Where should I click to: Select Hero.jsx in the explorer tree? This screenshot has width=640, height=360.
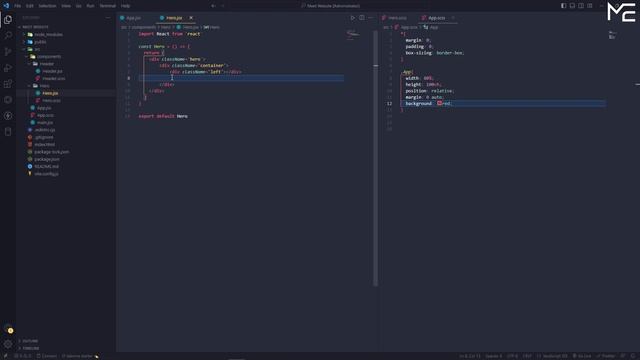(x=50, y=93)
